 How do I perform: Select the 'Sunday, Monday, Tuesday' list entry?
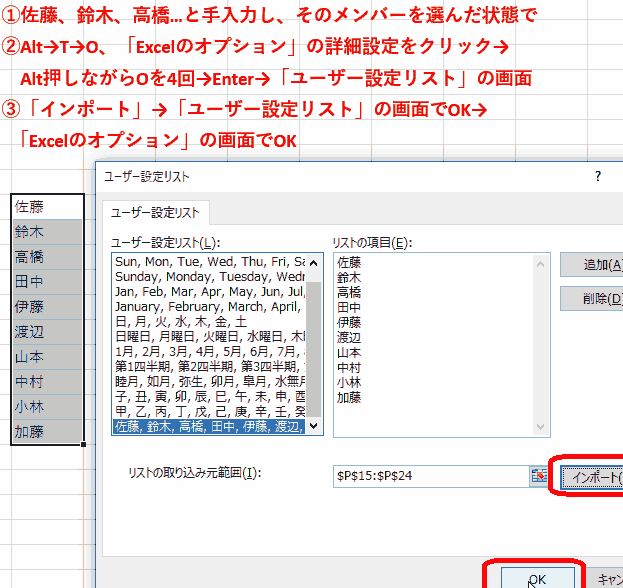tap(209, 277)
